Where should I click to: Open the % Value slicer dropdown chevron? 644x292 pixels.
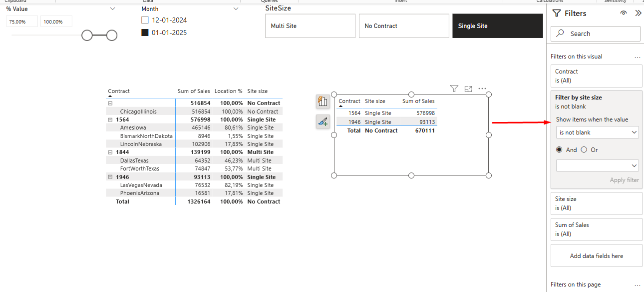[x=112, y=9]
